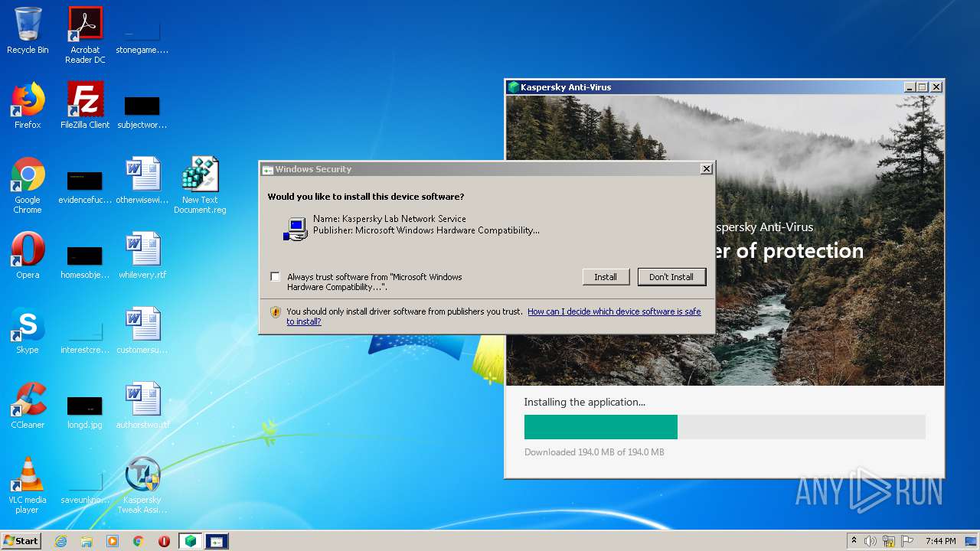Select the longd.jpg image file
The image size is (980, 551).
pyautogui.click(x=85, y=412)
